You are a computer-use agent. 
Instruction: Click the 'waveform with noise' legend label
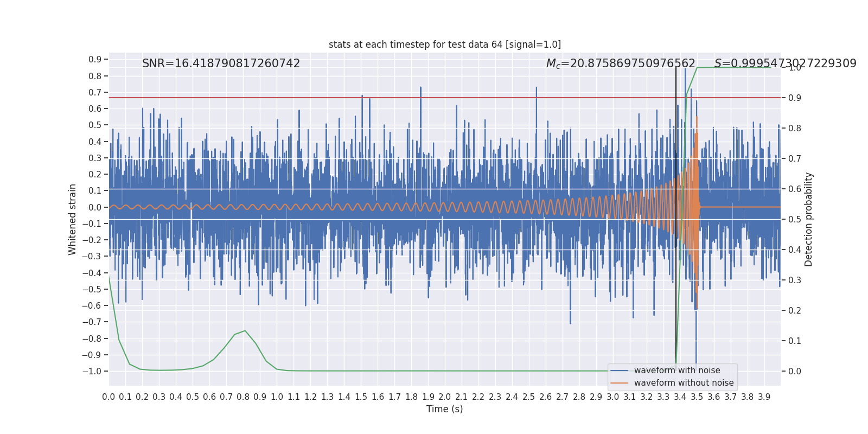[x=677, y=371]
